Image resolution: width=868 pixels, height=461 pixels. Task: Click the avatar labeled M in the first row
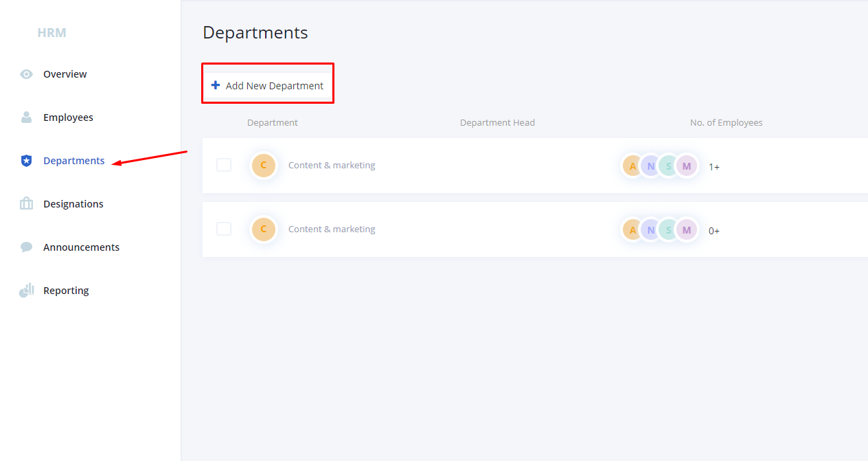click(686, 165)
